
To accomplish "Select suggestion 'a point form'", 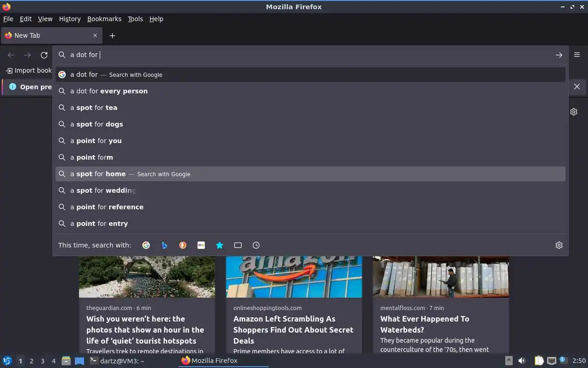I will (x=311, y=157).
